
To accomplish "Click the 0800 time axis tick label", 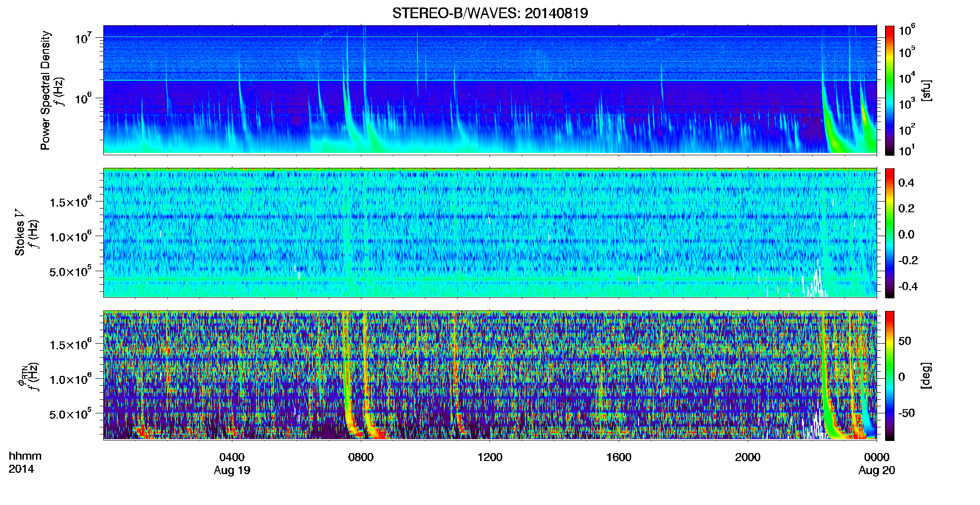I will point(361,457).
